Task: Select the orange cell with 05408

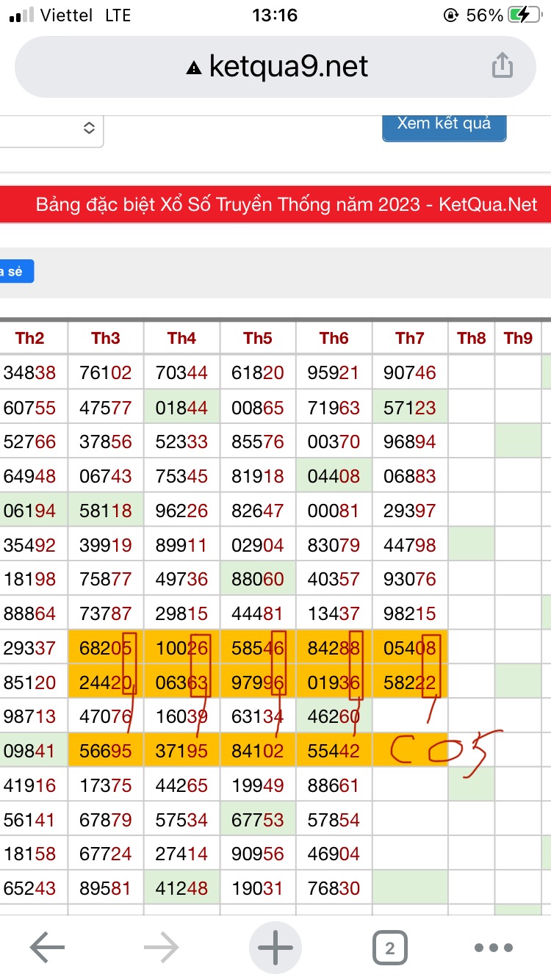Action: pos(410,648)
